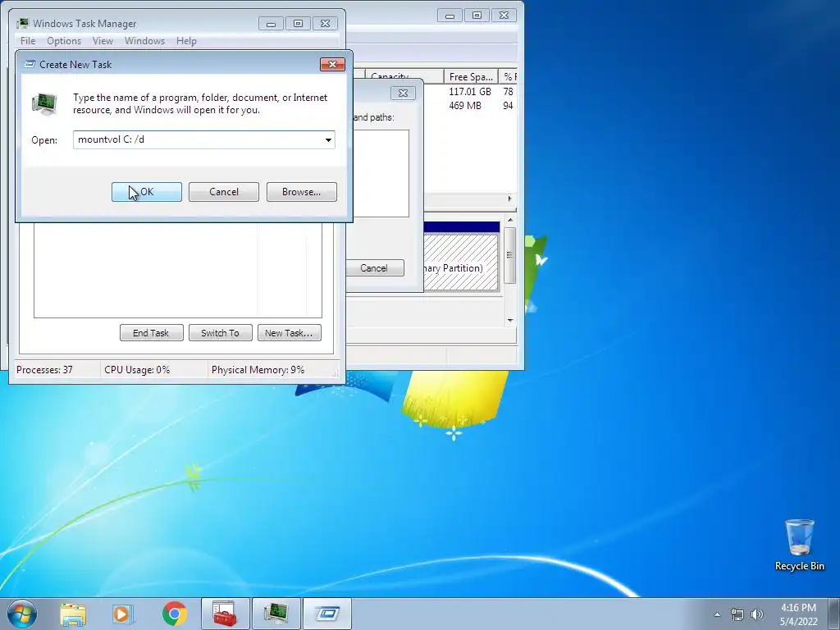Select the 469 MB free space cell
This screenshot has height=630, width=840.
[x=465, y=106]
